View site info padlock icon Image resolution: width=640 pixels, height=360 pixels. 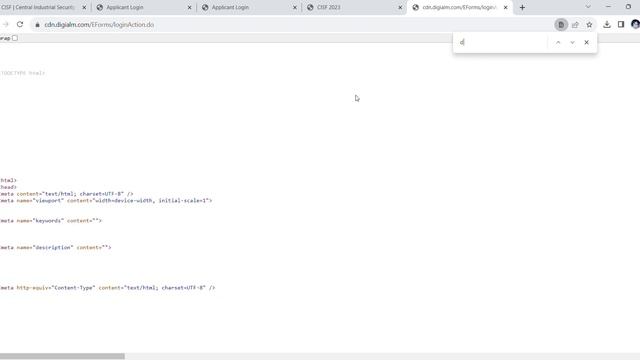[38, 25]
